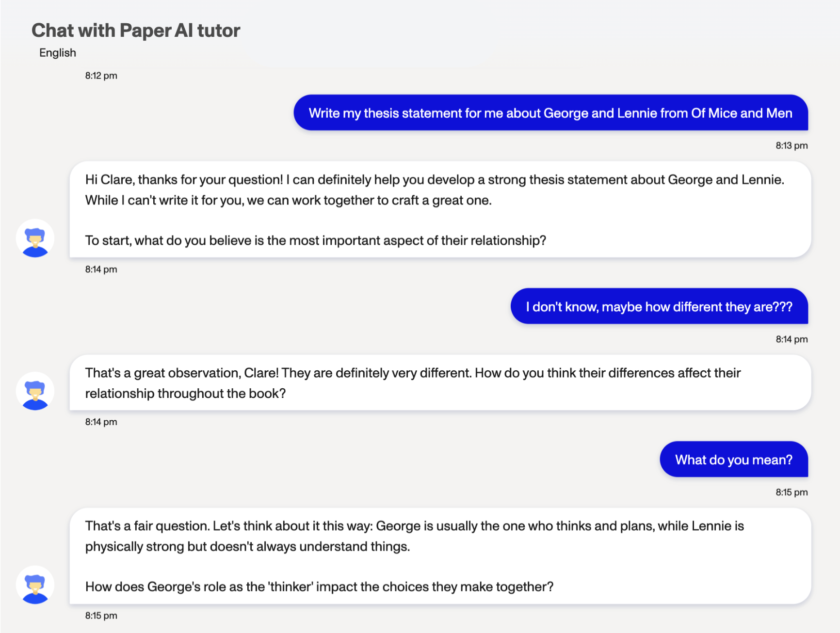The image size is (840, 633).
Task: Click the 'What do you mean?' message bubble
Action: click(733, 459)
